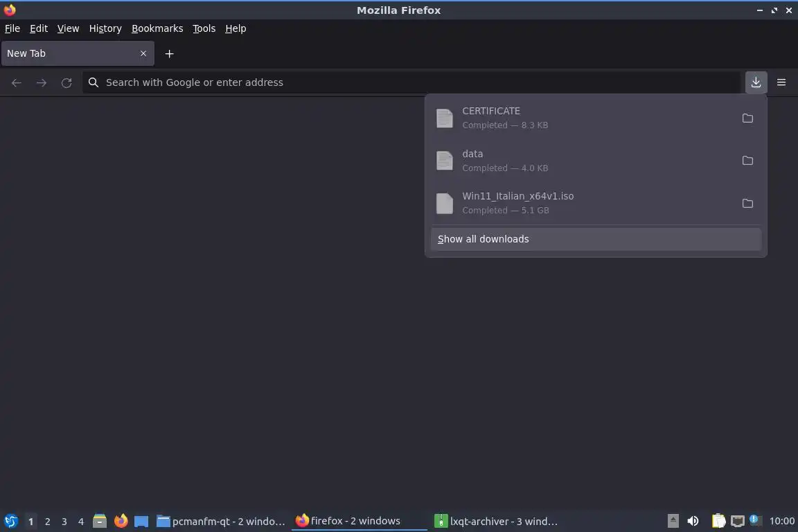Click the show desktop icon in taskbar
798x532 pixels.
coord(141,522)
